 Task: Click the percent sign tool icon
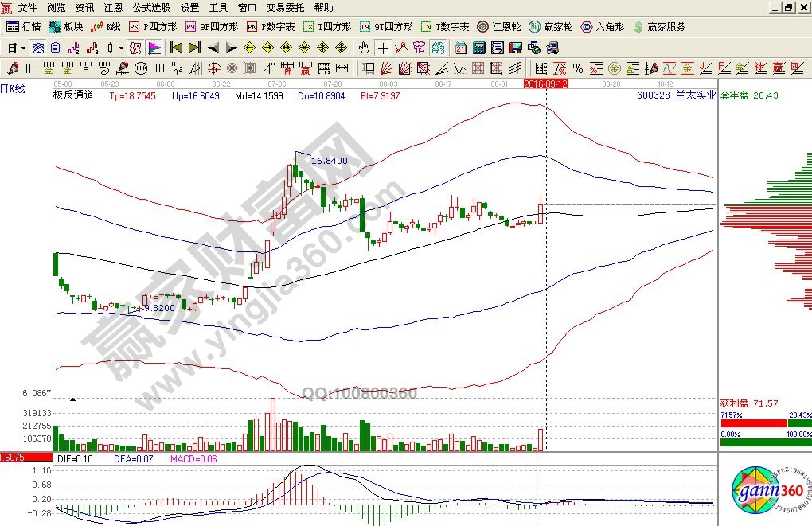point(576,68)
